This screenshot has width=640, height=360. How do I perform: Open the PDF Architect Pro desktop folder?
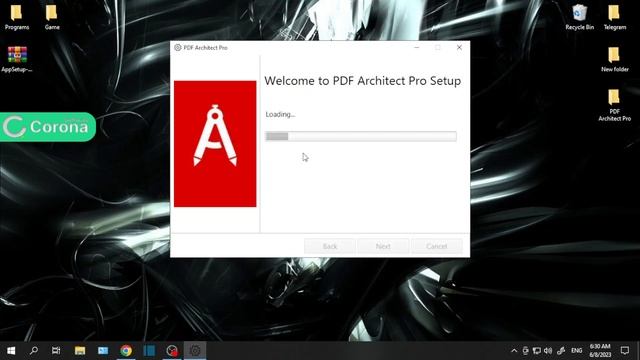(x=614, y=105)
